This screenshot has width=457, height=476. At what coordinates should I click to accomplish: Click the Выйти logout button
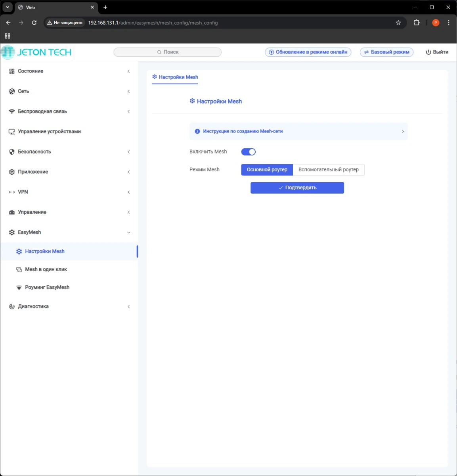point(437,52)
